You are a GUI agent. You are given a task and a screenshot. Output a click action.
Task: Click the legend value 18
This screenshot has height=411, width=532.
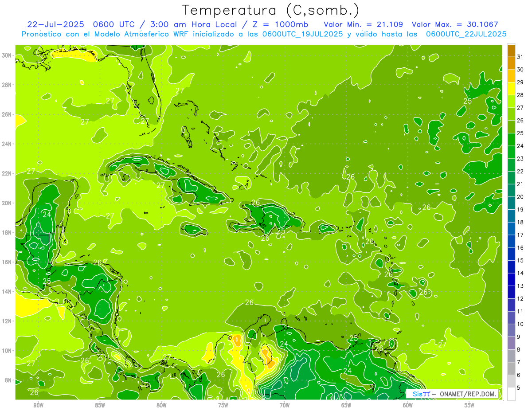pos(520,222)
